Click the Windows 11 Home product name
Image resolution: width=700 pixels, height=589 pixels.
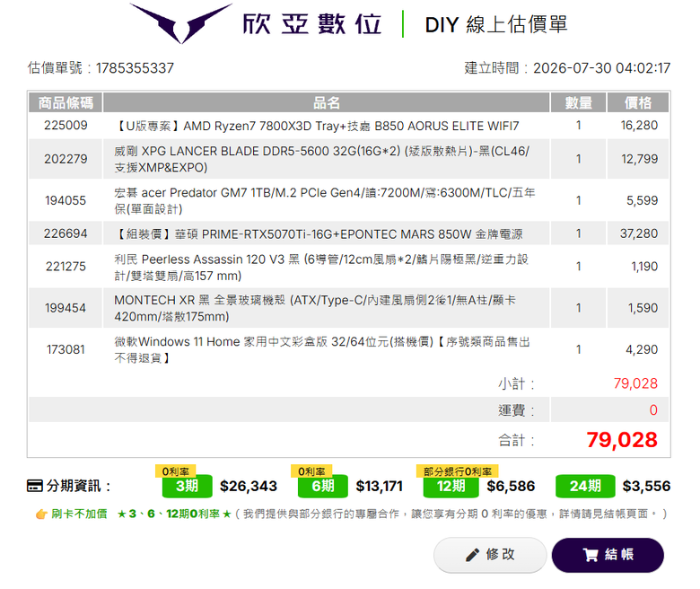[x=322, y=349]
